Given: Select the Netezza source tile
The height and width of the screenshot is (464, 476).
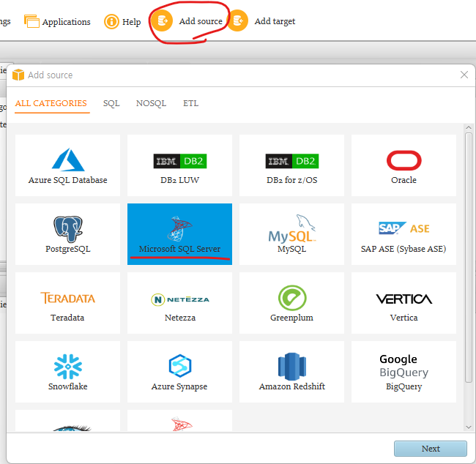Looking at the screenshot, I should pyautogui.click(x=179, y=303).
